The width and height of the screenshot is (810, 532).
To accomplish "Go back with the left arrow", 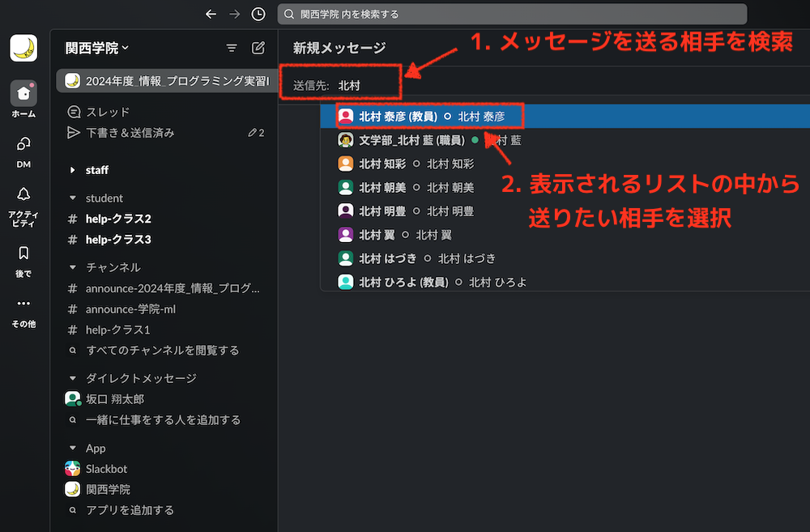I will coord(211,14).
